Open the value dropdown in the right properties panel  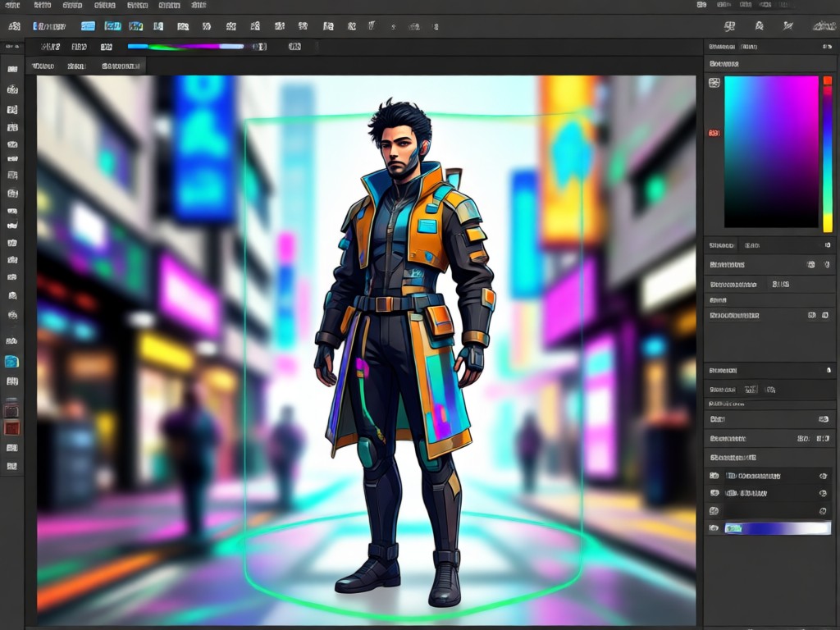(x=781, y=285)
